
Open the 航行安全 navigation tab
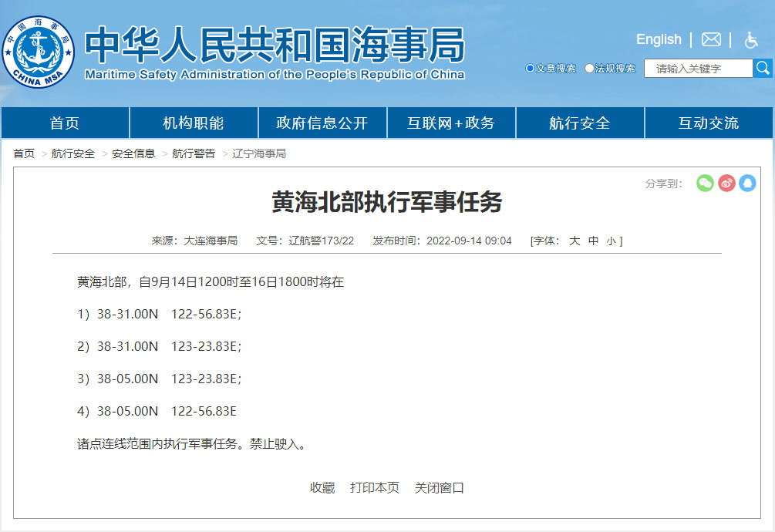580,123
